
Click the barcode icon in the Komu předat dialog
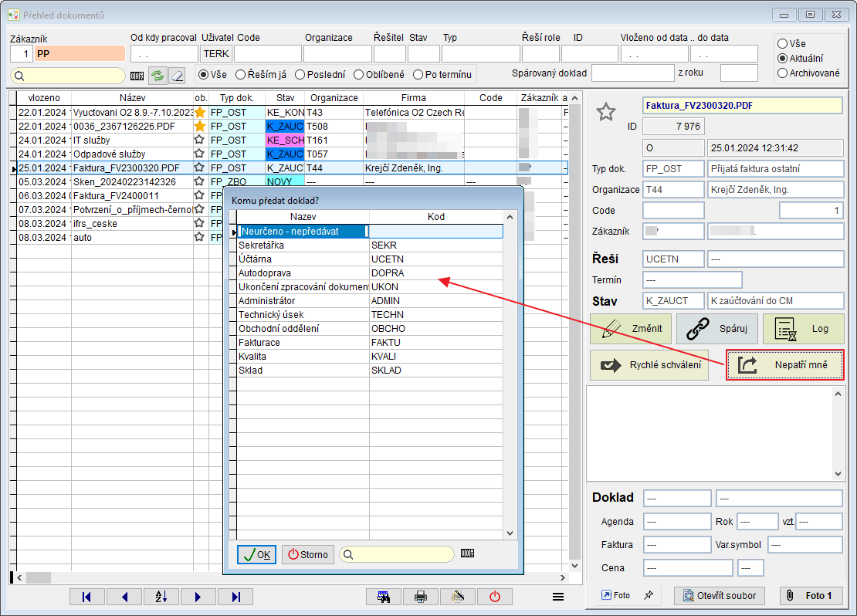tap(467, 553)
